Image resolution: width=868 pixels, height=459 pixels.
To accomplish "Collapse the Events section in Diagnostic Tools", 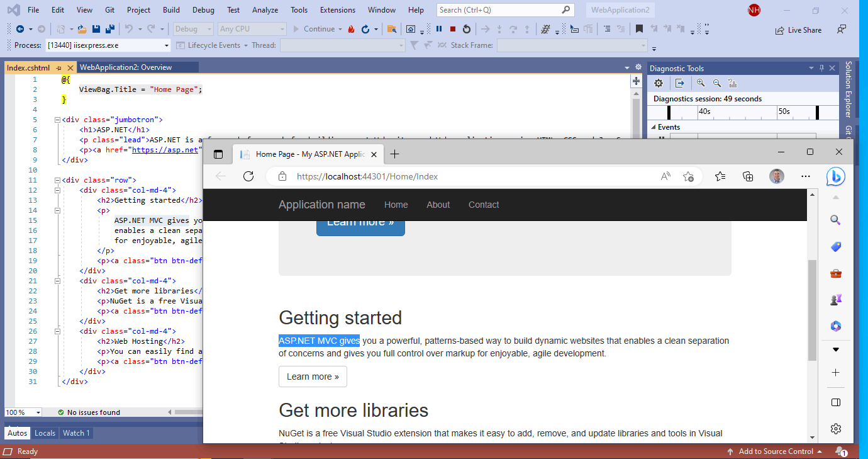I will click(652, 127).
